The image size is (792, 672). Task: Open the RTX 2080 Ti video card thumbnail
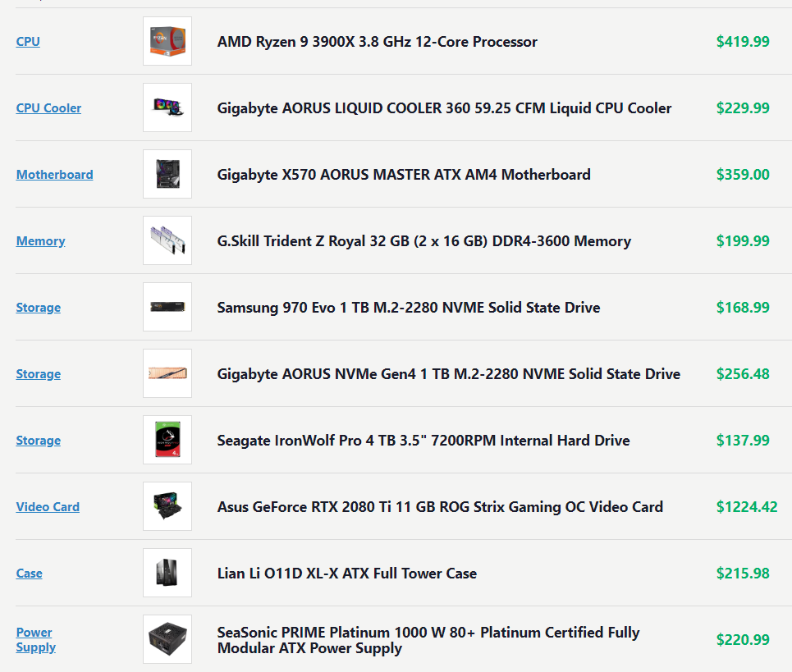tap(167, 506)
